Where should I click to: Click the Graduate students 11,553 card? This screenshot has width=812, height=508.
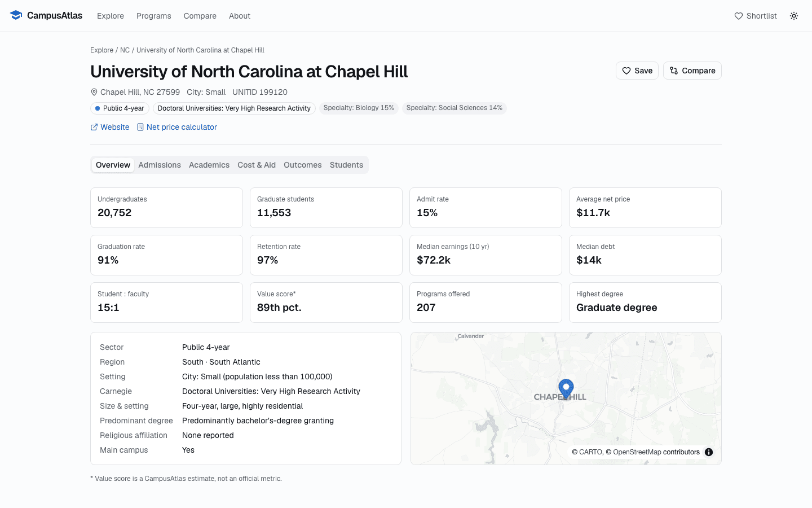tap(326, 208)
